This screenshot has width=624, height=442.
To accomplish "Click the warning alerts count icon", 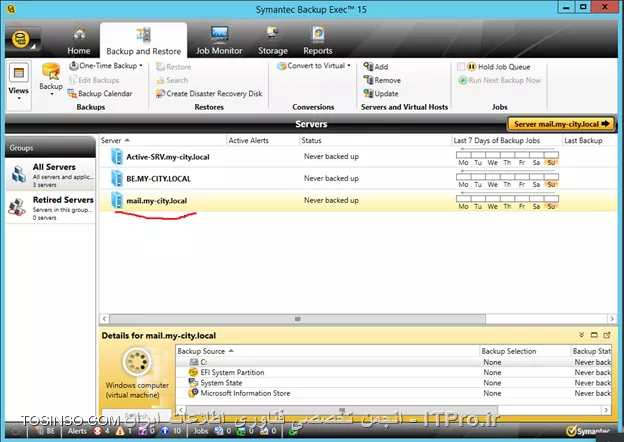I will (120, 431).
